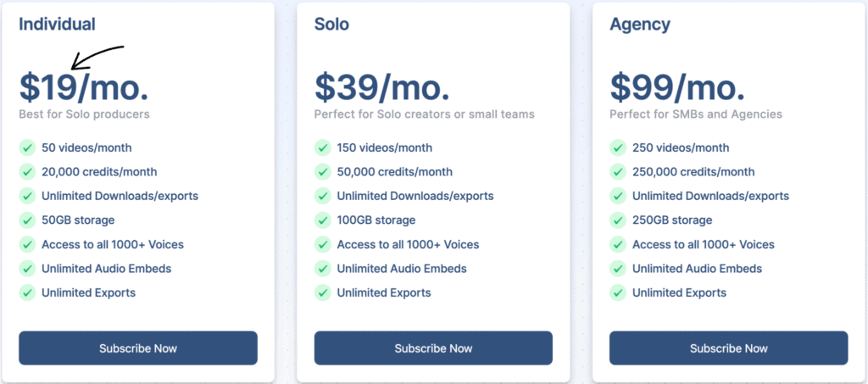This screenshot has width=868, height=384.
Task: Click the hand-drawn arrow pointing at $19
Action: click(97, 58)
